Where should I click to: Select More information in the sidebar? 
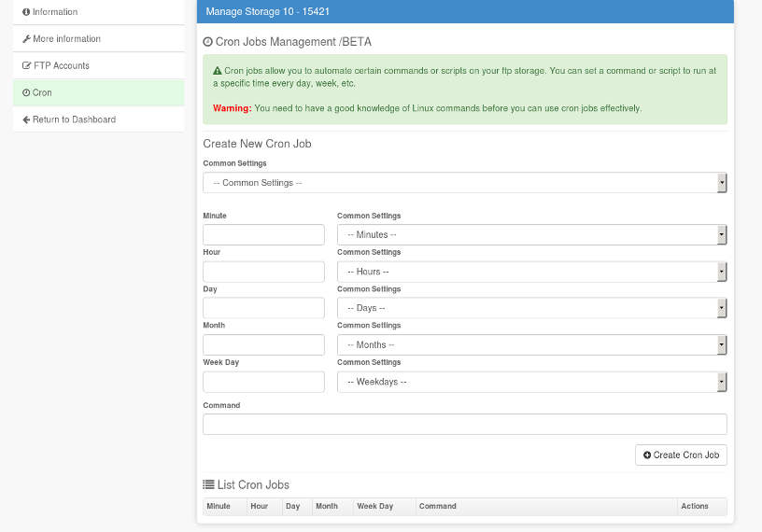click(99, 39)
